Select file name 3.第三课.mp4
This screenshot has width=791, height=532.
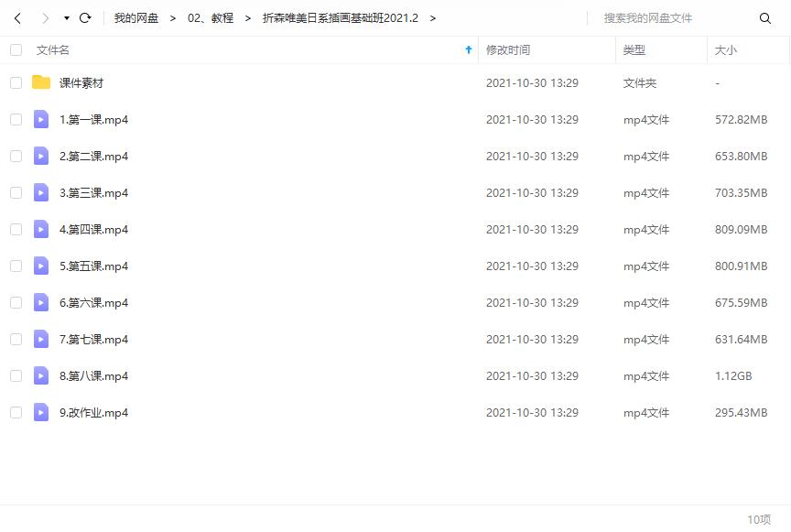click(x=93, y=193)
